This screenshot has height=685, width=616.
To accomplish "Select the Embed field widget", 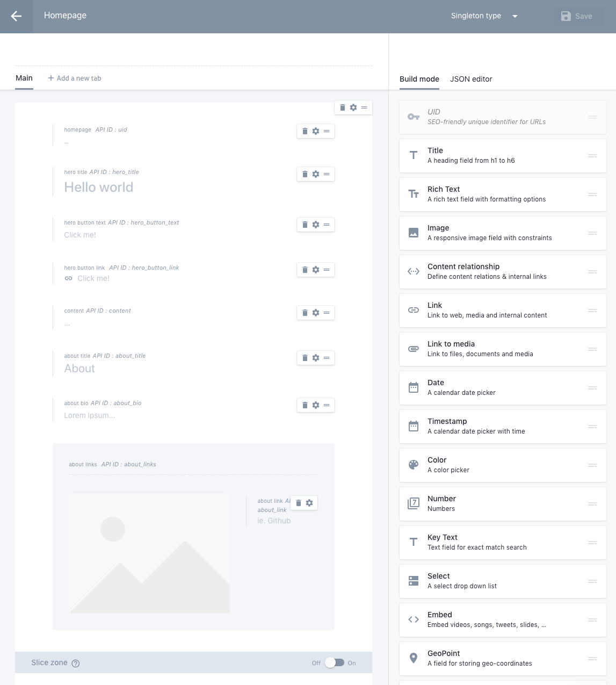I will point(503,620).
